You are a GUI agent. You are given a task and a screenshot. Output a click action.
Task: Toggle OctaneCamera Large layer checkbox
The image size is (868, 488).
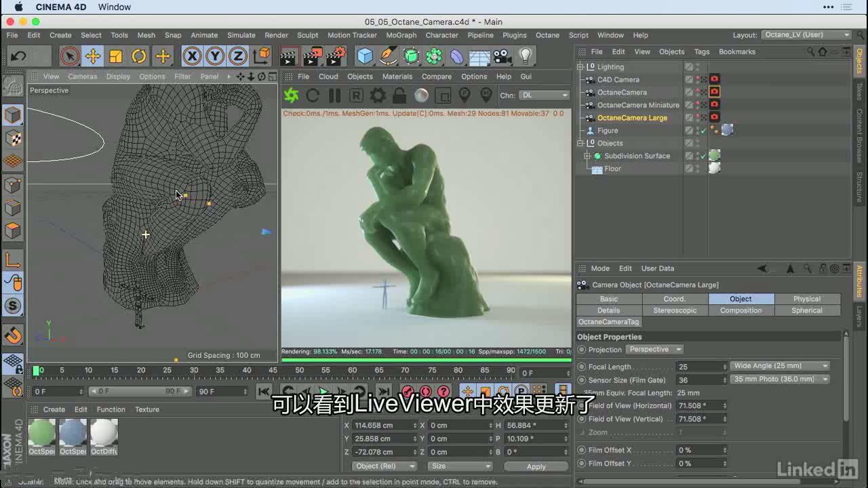coord(689,118)
